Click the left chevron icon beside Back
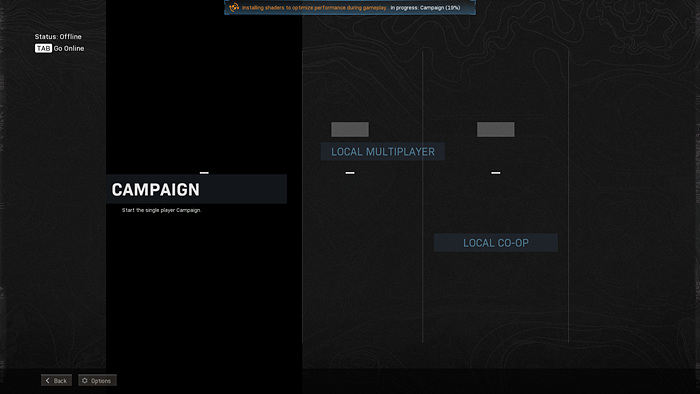 point(47,381)
